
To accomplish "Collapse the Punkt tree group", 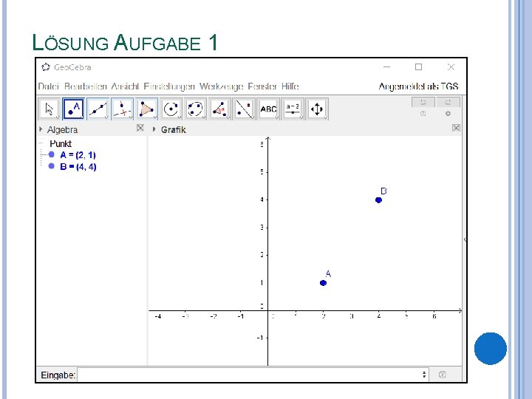I will [41, 143].
